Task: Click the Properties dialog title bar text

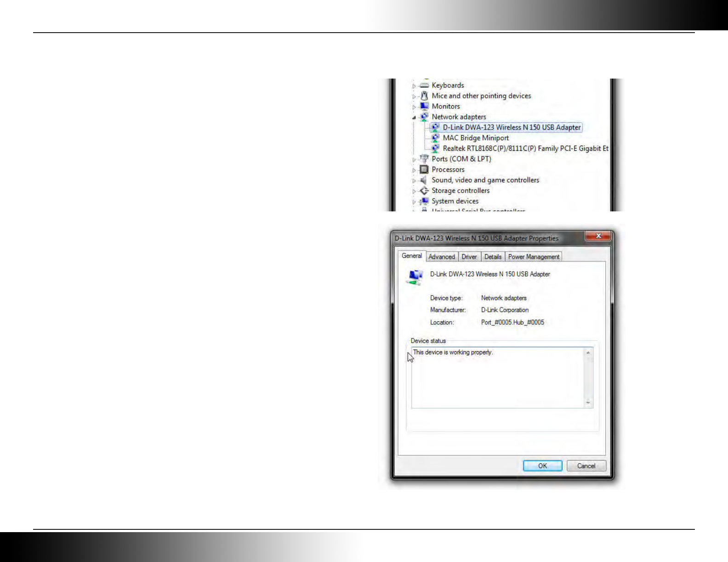Action: [477, 238]
